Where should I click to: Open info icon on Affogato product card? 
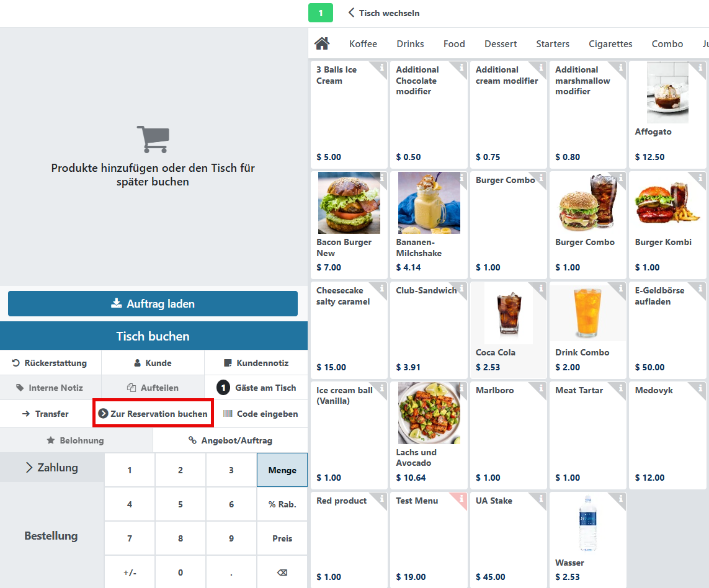tap(700, 67)
